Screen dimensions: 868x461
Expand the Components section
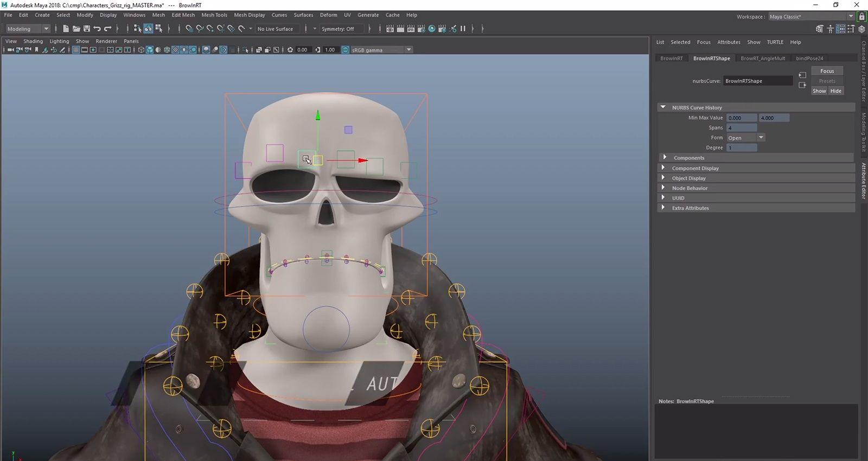coord(665,157)
